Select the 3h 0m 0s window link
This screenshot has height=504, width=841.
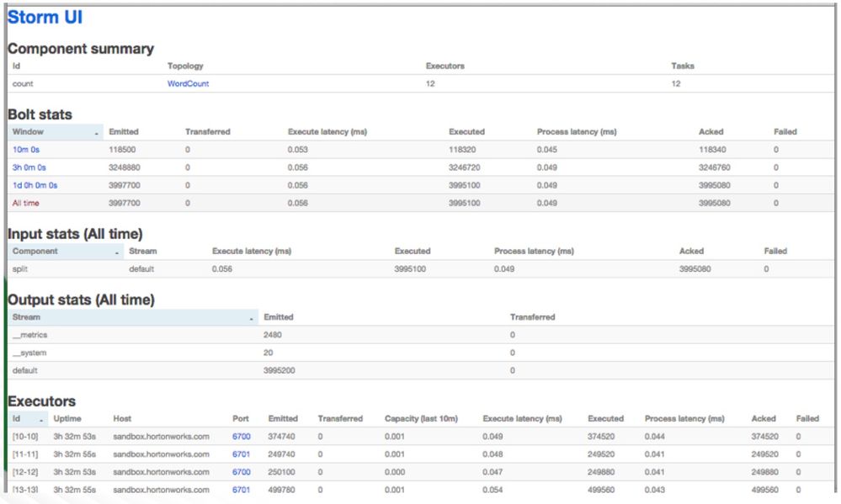click(29, 167)
